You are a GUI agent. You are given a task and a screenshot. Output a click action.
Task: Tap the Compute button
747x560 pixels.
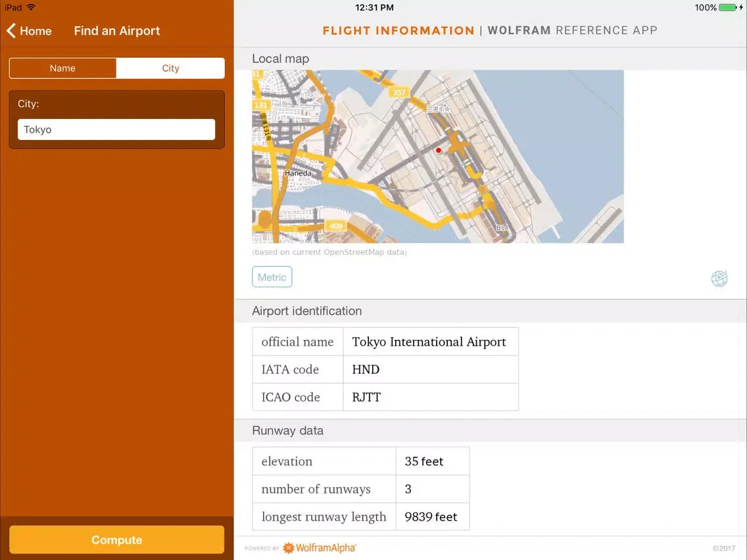coord(117,540)
